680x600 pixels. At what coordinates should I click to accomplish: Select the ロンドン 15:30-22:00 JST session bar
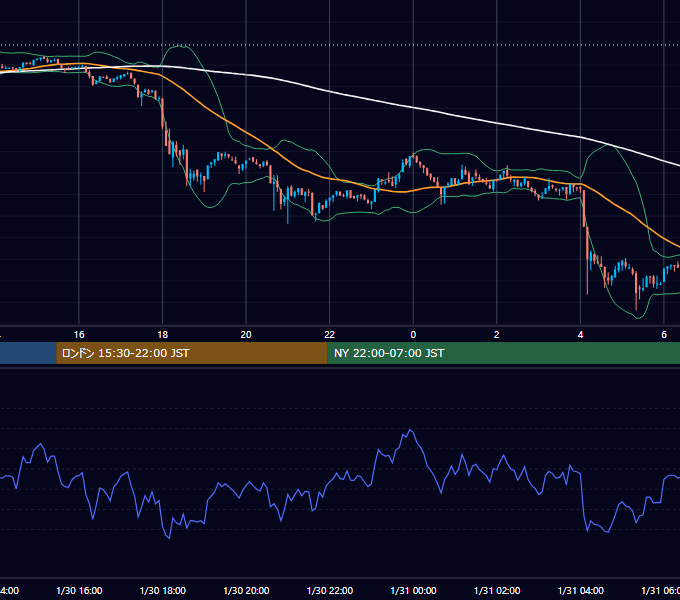pos(192,353)
